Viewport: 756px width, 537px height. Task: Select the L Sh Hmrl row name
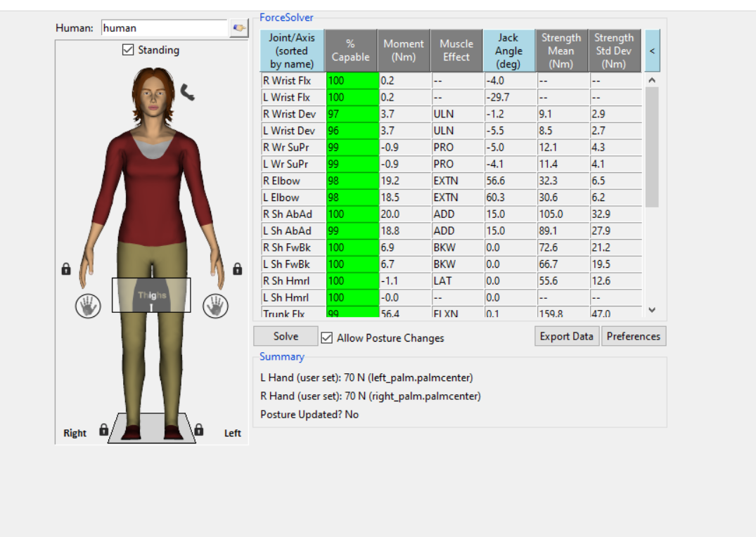coord(293,298)
